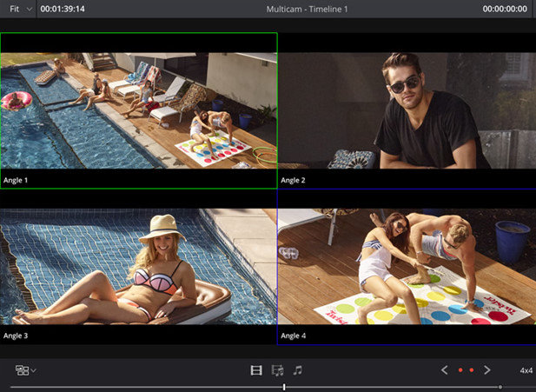Open the 4x4 angle grid option
Image resolution: width=536 pixels, height=392 pixels.
tap(526, 370)
